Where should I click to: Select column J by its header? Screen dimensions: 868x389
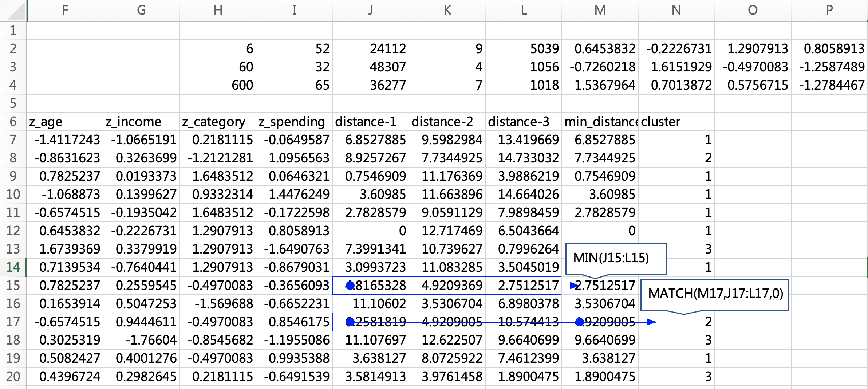[371, 10]
